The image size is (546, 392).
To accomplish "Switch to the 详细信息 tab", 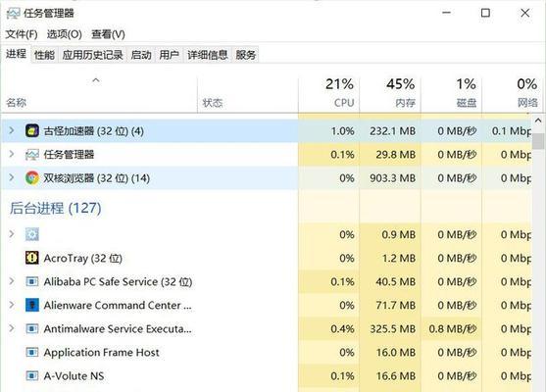I will 208,55.
